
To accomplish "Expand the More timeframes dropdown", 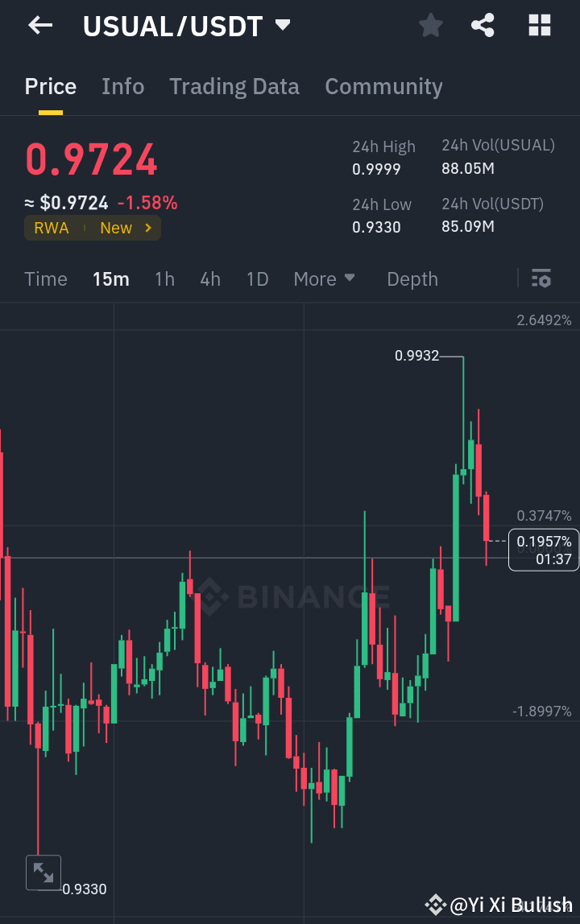I will tap(324, 279).
